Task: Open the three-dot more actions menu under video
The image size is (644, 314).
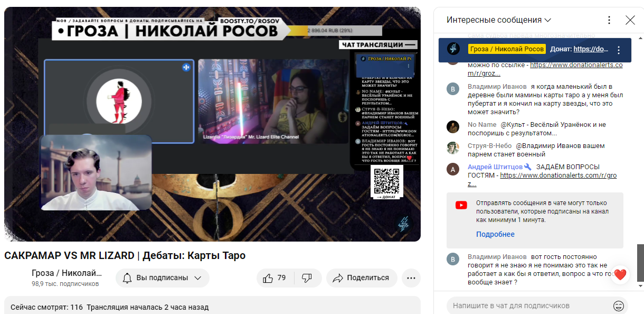Action: pyautogui.click(x=411, y=278)
